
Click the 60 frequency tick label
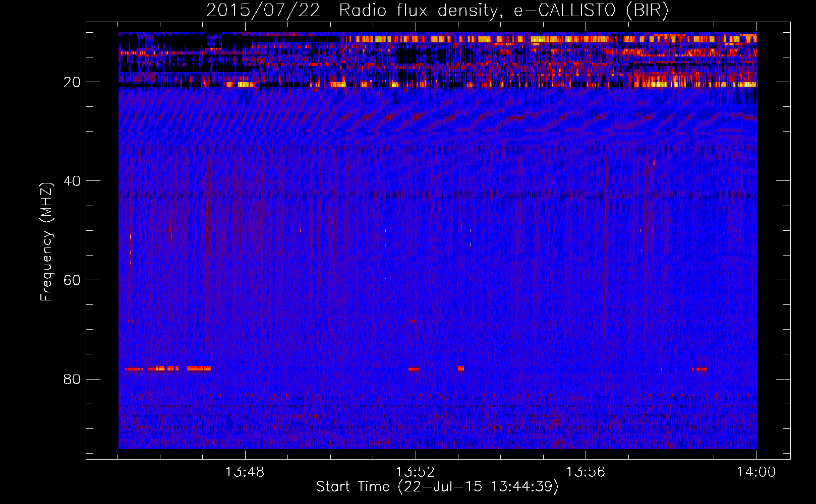click(72, 280)
